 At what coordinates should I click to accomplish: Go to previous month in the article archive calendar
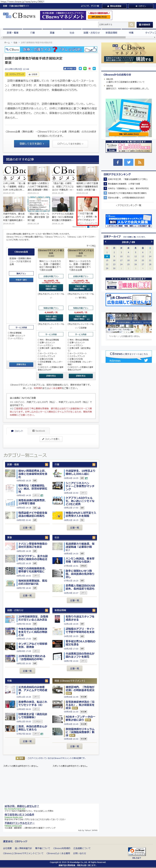tap(106, 242)
